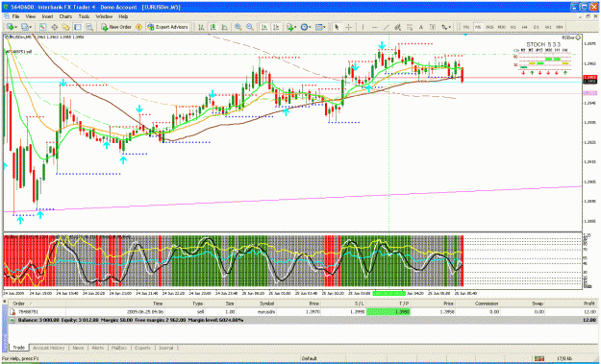
Task: Switch to H4 timeframe
Action: point(525,27)
